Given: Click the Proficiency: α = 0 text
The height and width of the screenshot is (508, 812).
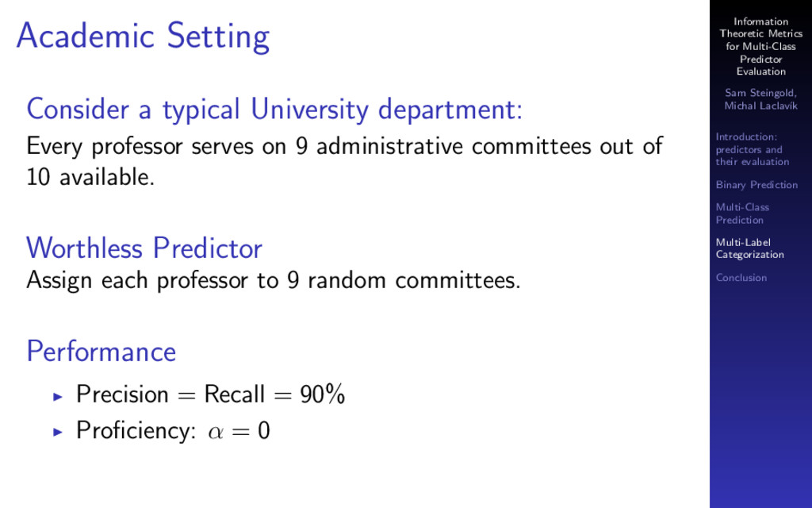Looking at the screenshot, I should [173, 430].
